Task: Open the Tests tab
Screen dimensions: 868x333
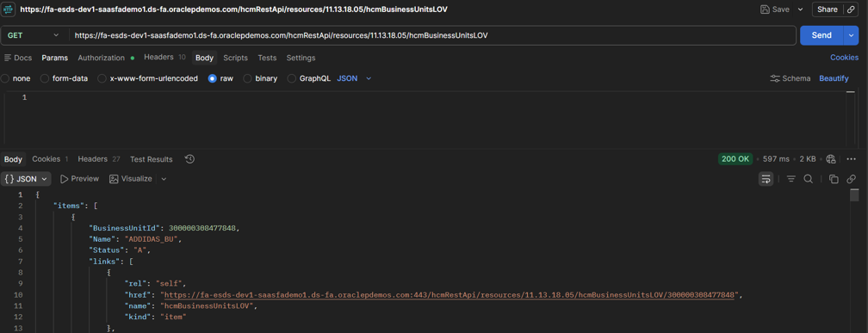Action: point(267,58)
